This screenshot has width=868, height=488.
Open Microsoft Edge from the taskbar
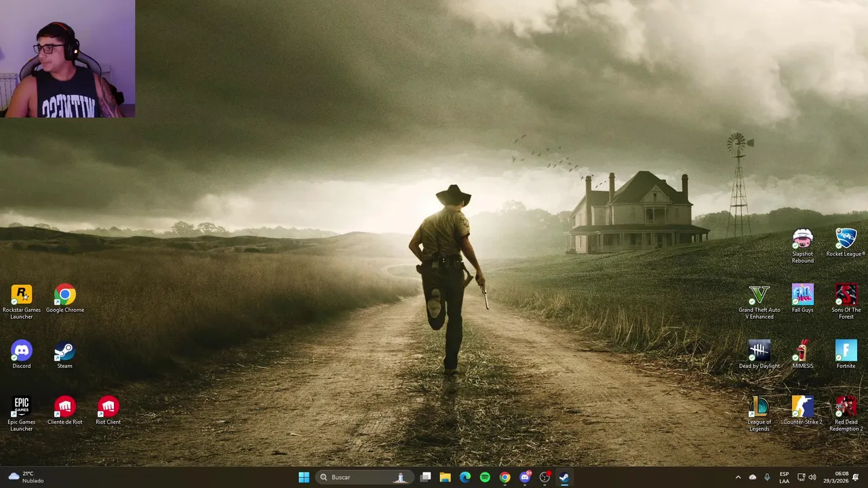465,477
